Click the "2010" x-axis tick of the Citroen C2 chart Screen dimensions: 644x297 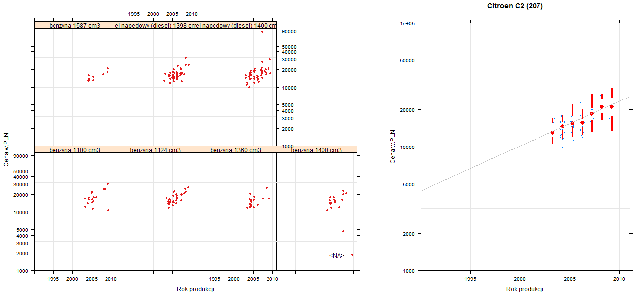619,279
